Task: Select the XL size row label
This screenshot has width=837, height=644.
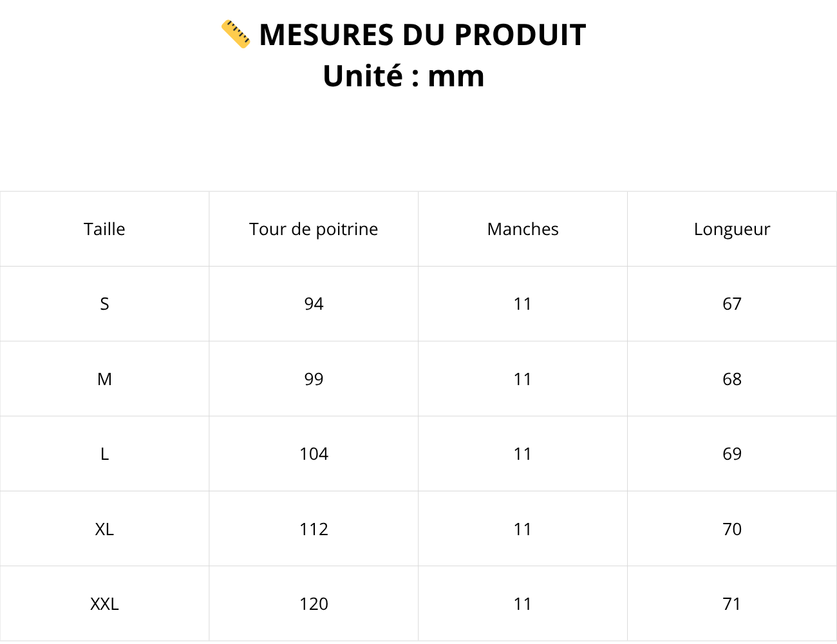Action: (x=104, y=529)
